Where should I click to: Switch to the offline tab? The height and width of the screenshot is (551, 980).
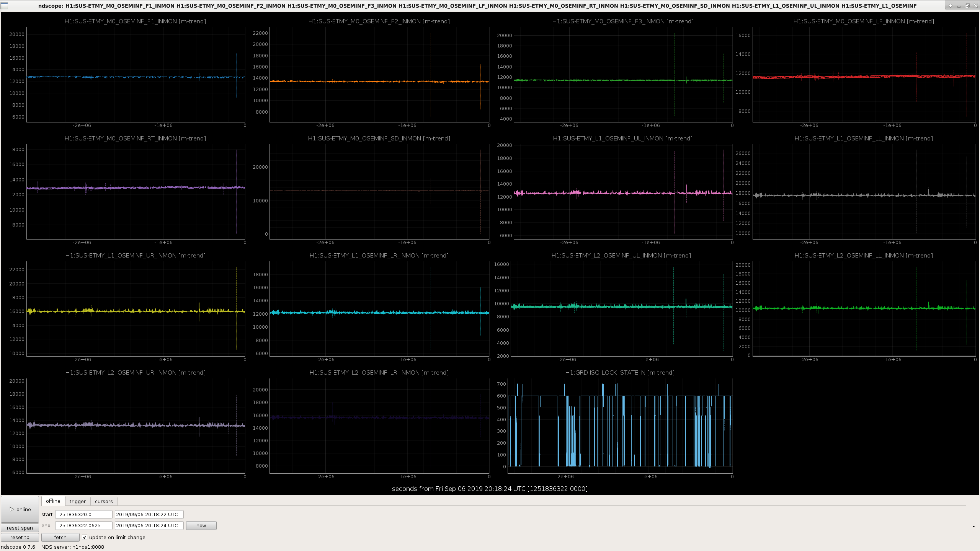pyautogui.click(x=53, y=501)
